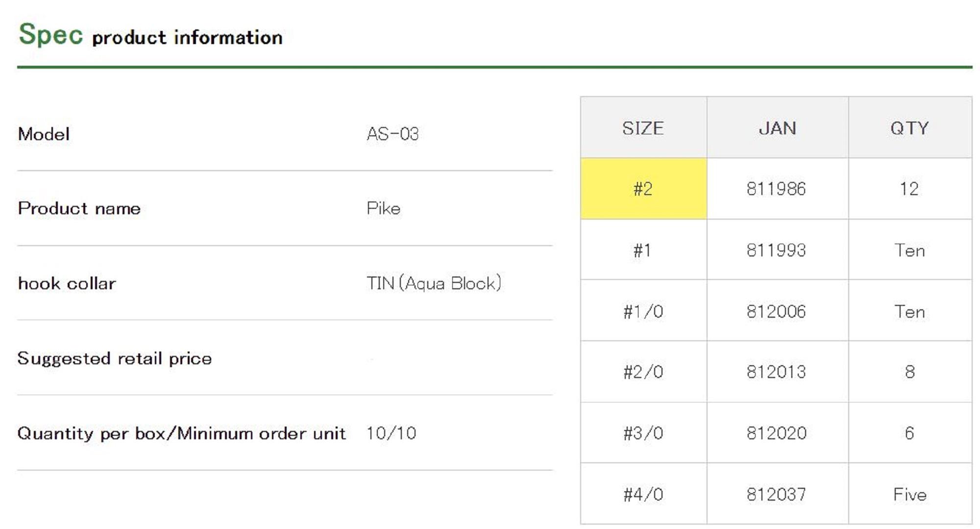Select the JAN column header
The image size is (980, 529).
[x=777, y=128]
